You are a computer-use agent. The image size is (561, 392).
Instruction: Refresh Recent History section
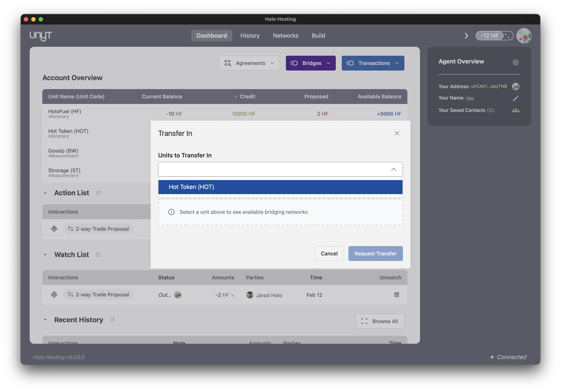(112, 320)
